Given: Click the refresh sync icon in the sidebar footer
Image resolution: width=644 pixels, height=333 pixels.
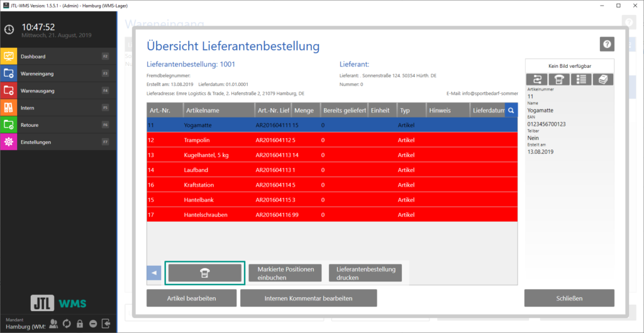Looking at the screenshot, I should 67,324.
